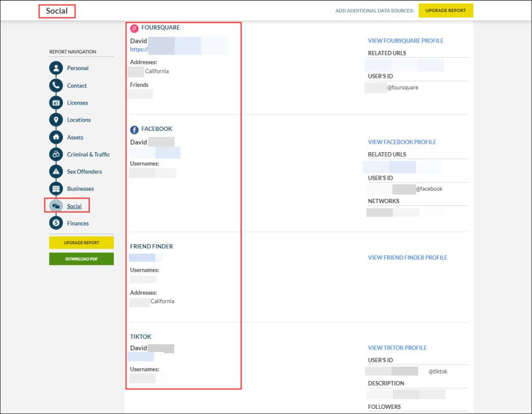
Task: Click the Usernames label under Friend Finder
Action: click(x=144, y=270)
